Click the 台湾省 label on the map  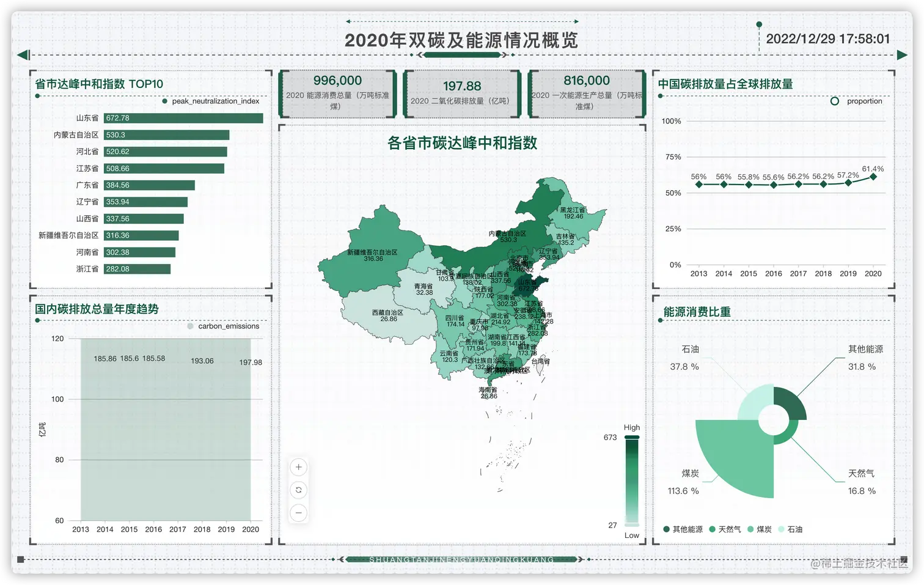(541, 362)
